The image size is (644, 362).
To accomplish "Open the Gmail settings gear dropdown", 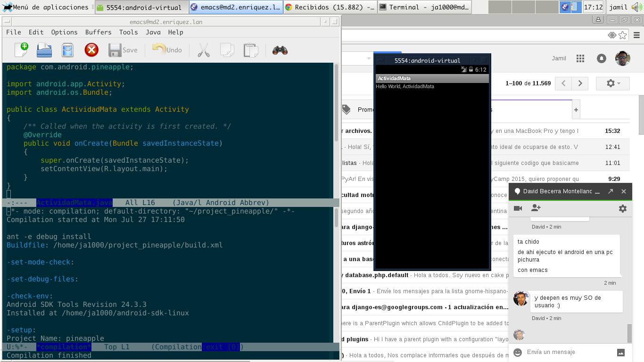I will coord(612,83).
